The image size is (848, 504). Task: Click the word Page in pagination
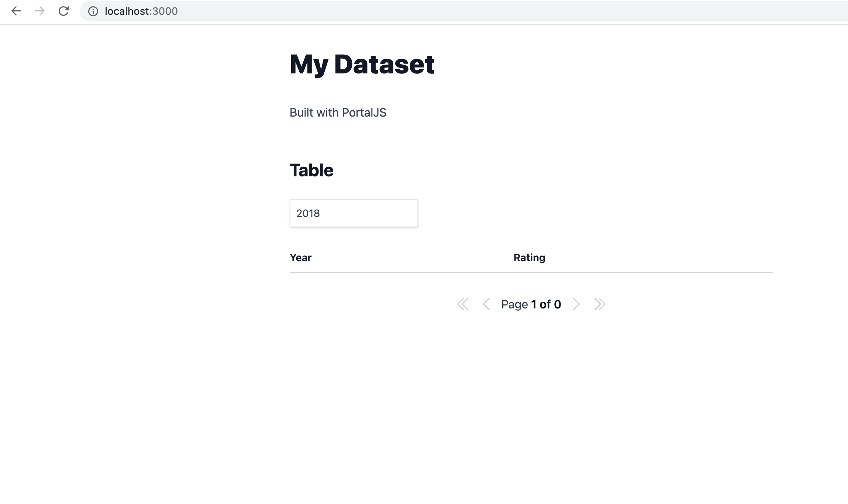[514, 304]
